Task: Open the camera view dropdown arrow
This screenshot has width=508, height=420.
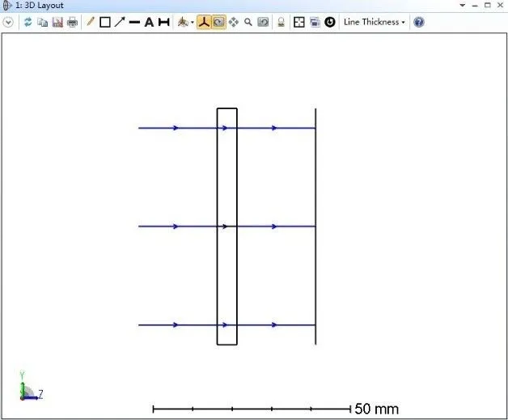Action: click(x=192, y=23)
